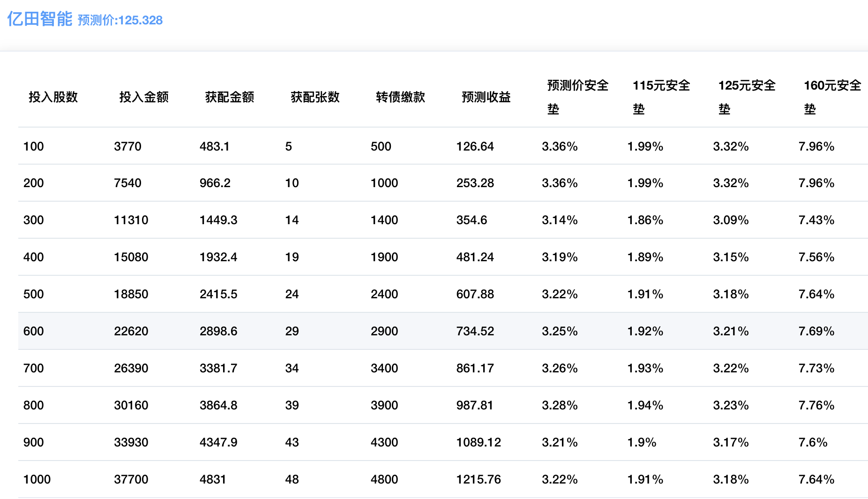The width and height of the screenshot is (868, 499).
Task: Select the 获配张数 column header
Action: (x=315, y=97)
